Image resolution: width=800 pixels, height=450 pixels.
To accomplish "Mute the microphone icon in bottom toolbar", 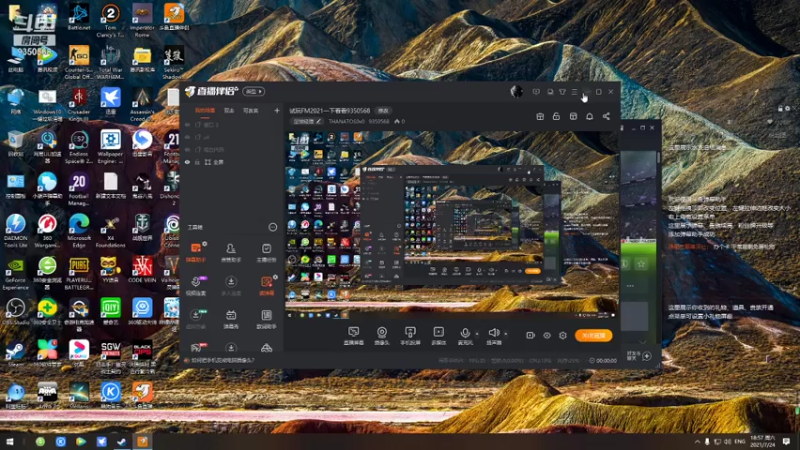I will pyautogui.click(x=465, y=333).
